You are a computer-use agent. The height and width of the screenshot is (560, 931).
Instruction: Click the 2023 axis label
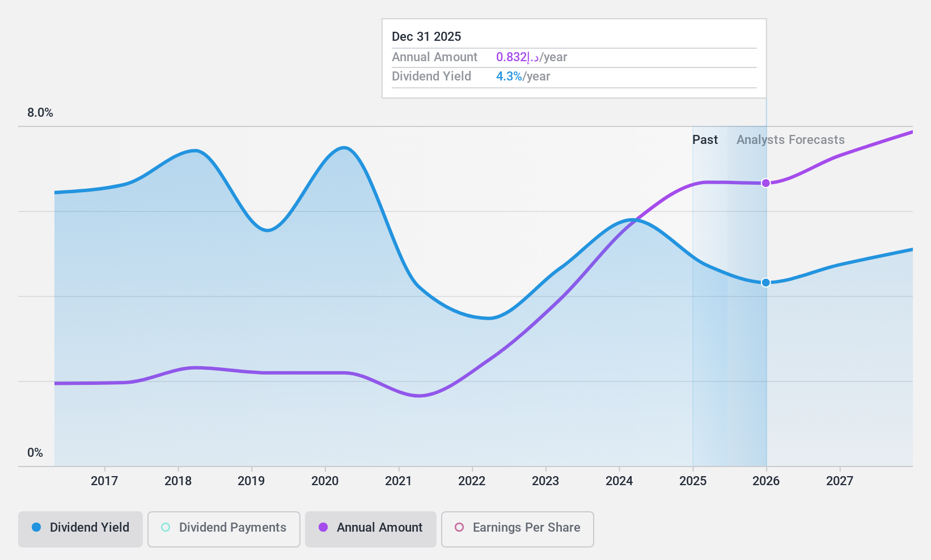[545, 481]
